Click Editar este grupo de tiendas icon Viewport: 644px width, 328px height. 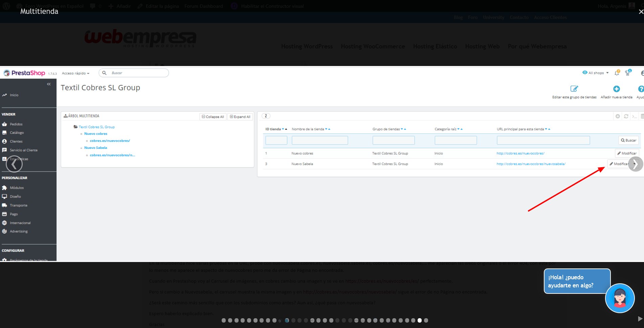point(574,89)
